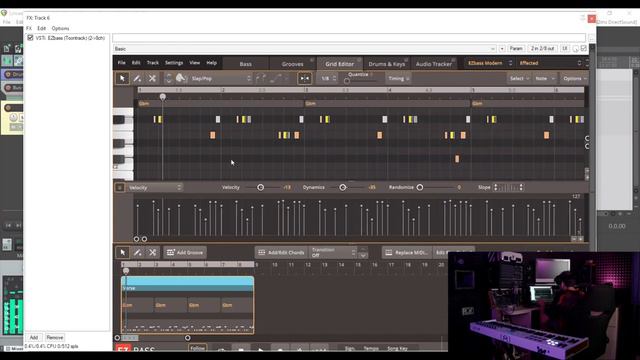
Task: Click the wet/dry knob in FX window
Action: tap(576, 49)
